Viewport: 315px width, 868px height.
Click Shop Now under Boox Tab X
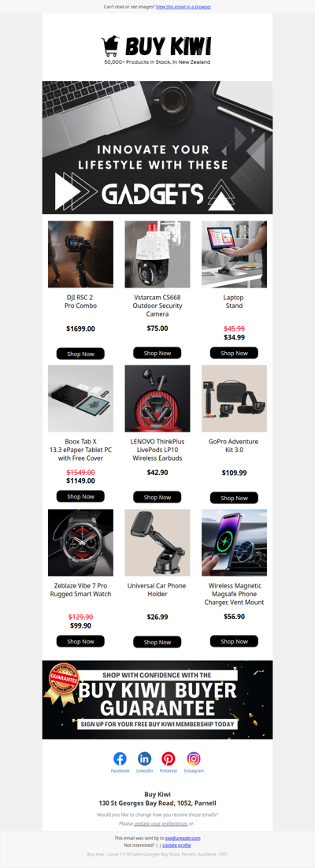click(81, 496)
